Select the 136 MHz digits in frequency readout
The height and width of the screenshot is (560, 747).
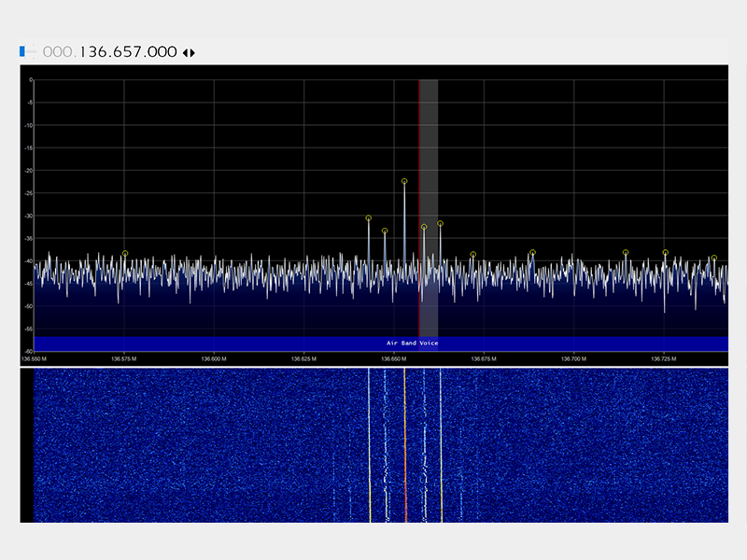(92, 52)
